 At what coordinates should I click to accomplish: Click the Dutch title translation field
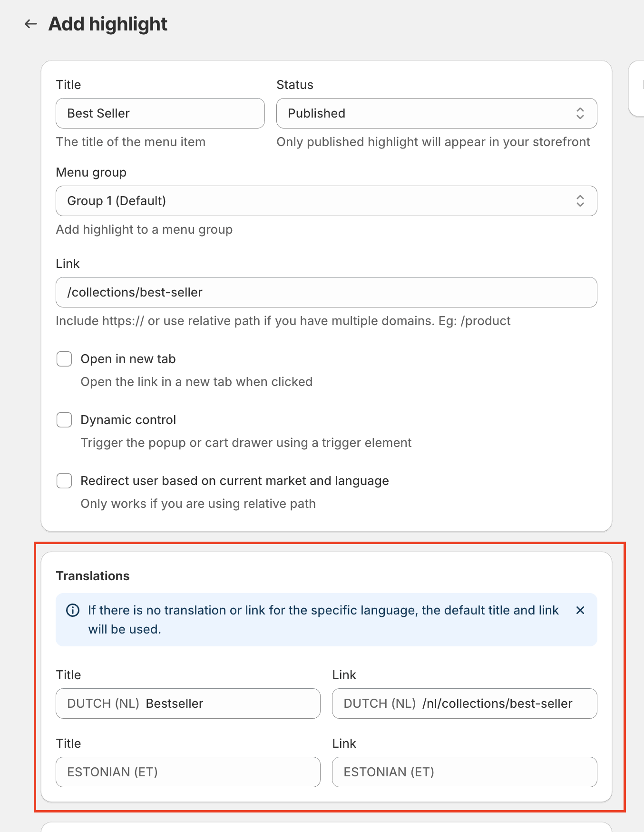[188, 703]
